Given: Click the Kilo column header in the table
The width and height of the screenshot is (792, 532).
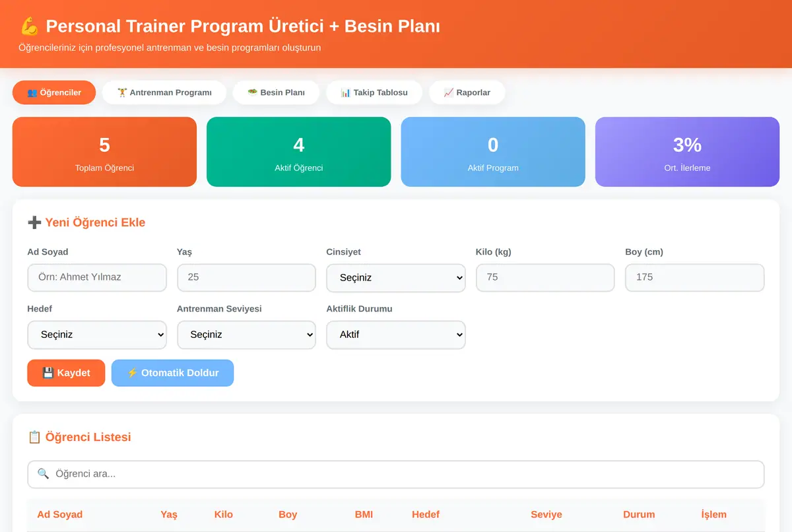Looking at the screenshot, I should click(224, 514).
